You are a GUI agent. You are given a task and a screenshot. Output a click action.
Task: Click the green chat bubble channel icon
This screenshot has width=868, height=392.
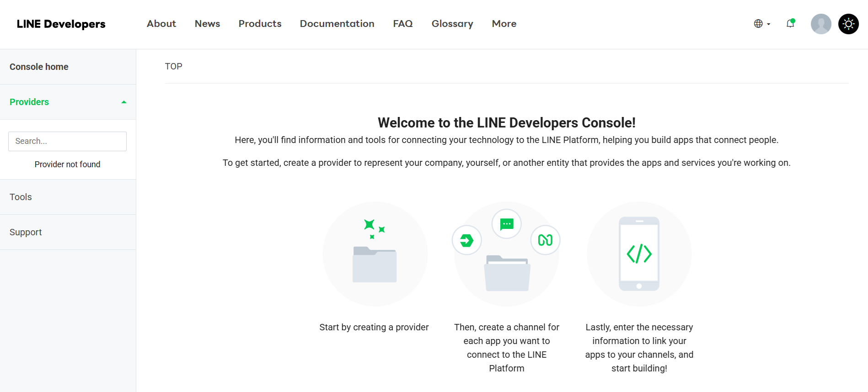tap(506, 224)
